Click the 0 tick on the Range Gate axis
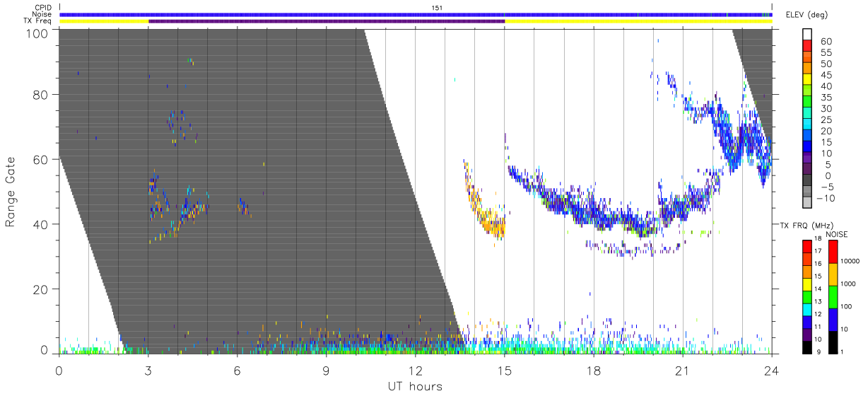The width and height of the screenshot is (868, 401). point(43,350)
